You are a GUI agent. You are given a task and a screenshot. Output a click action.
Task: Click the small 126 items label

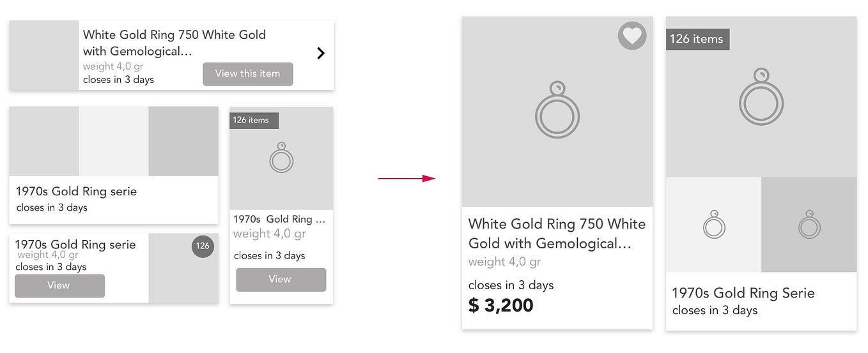click(254, 120)
